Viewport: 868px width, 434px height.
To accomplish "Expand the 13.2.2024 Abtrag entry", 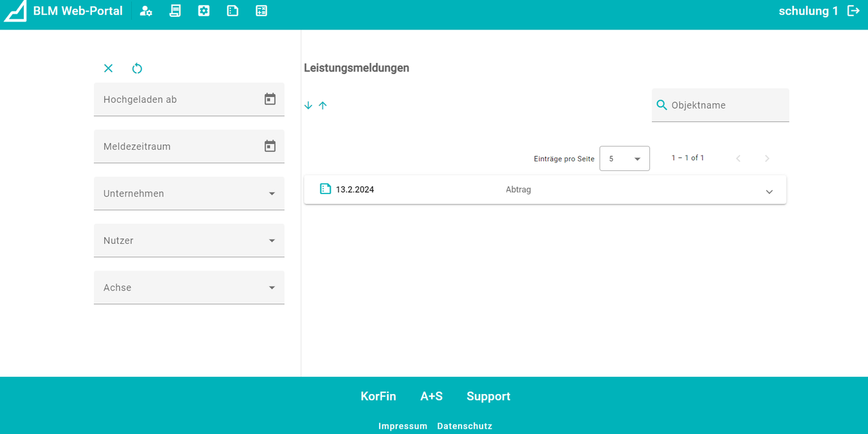I will (x=769, y=192).
